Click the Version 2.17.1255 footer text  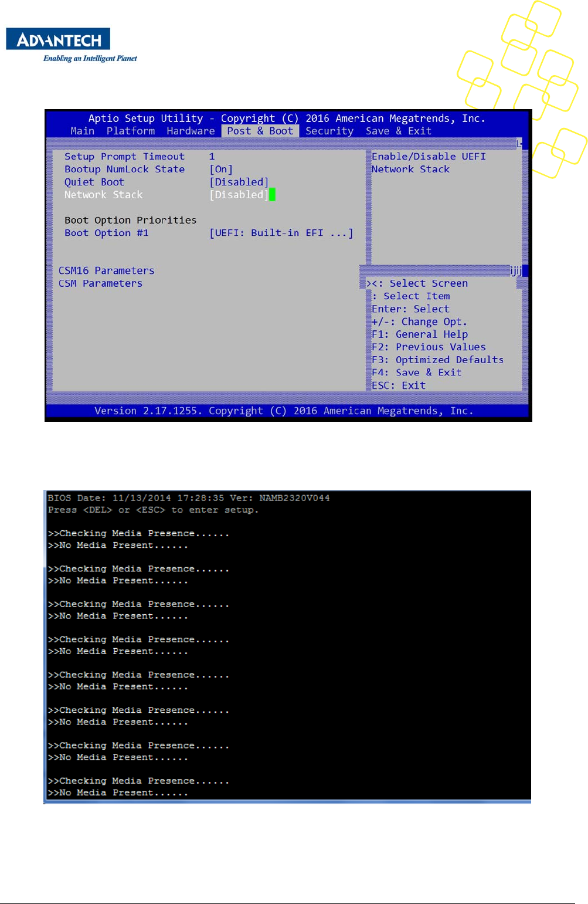click(284, 411)
